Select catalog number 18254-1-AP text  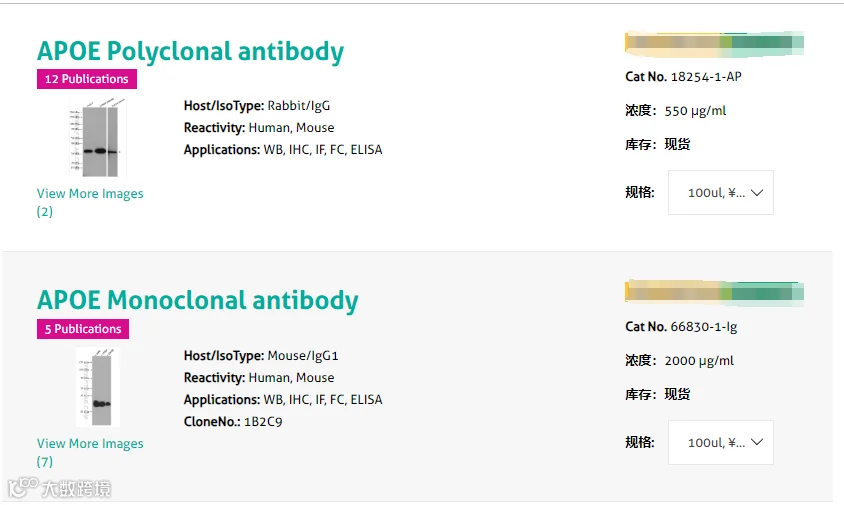click(705, 77)
